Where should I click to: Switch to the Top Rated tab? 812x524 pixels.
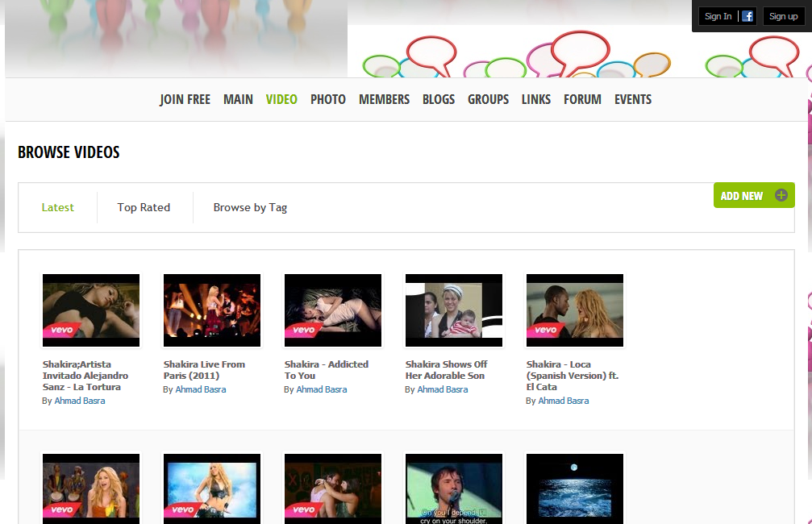coord(144,208)
